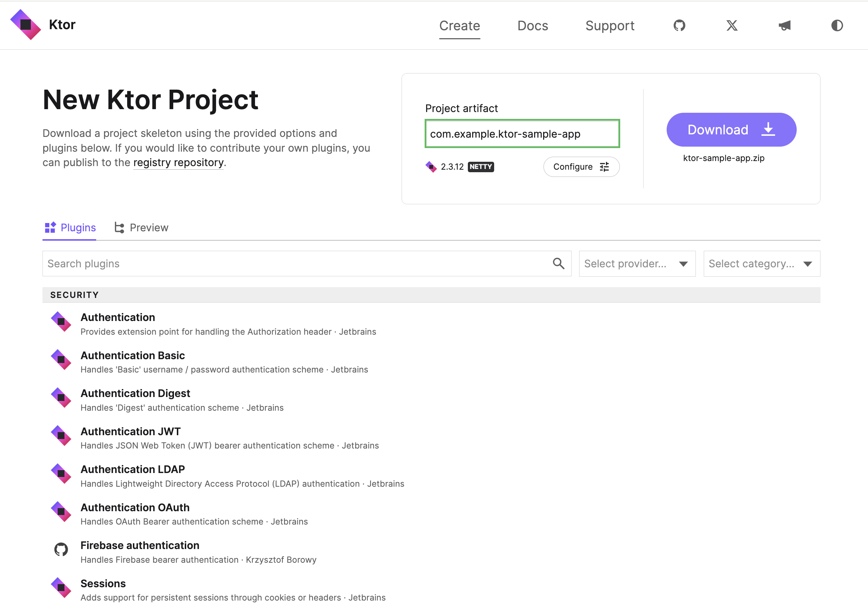
Task: Click the Sessions plugin icon
Action: pos(61,588)
